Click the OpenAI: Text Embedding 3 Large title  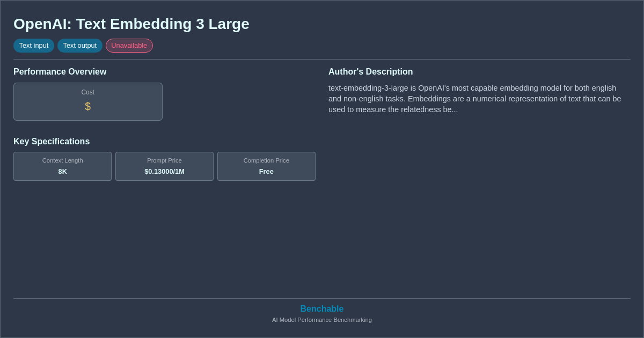131,24
